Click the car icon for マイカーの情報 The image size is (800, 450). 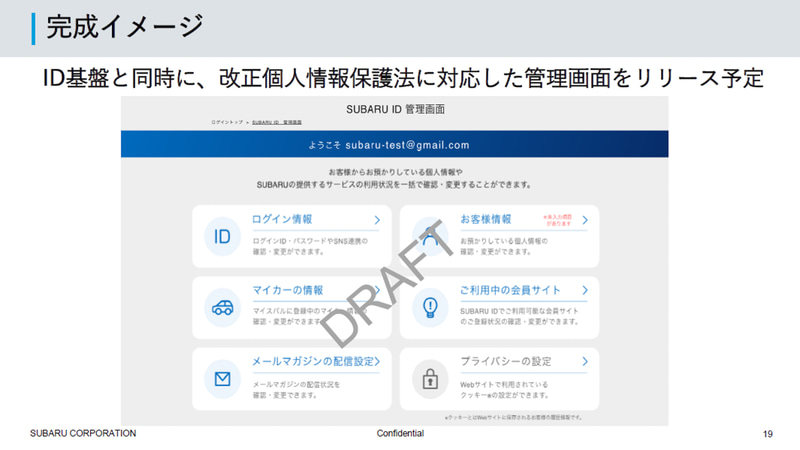click(x=222, y=308)
